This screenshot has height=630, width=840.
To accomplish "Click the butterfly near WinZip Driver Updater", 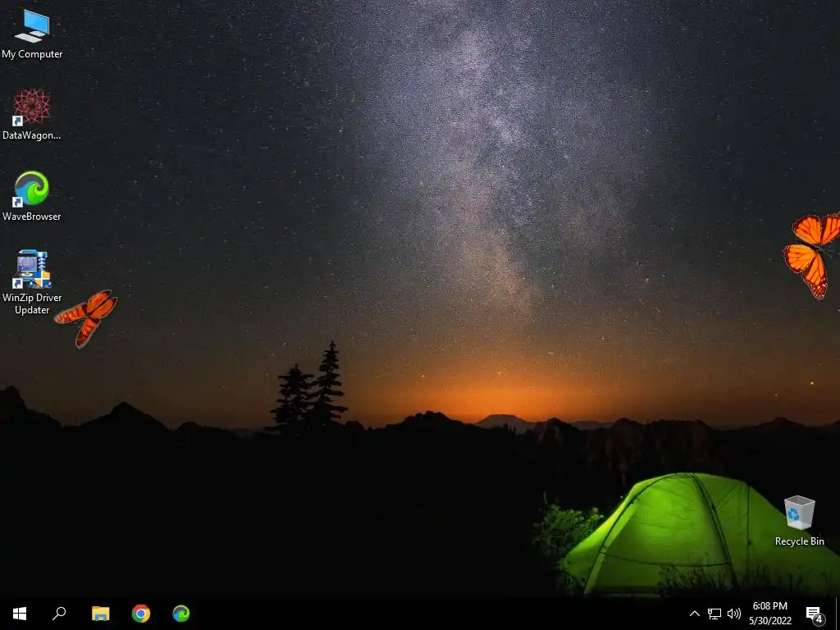I will (x=87, y=317).
